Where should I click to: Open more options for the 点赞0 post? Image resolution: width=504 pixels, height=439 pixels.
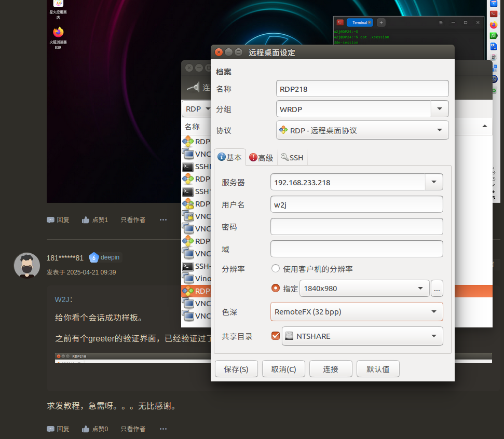(x=164, y=429)
